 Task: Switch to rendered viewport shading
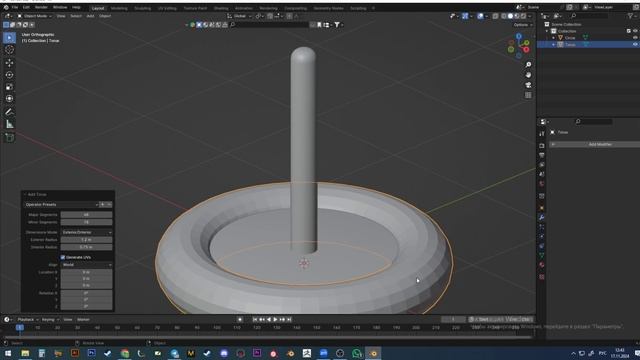(x=523, y=16)
